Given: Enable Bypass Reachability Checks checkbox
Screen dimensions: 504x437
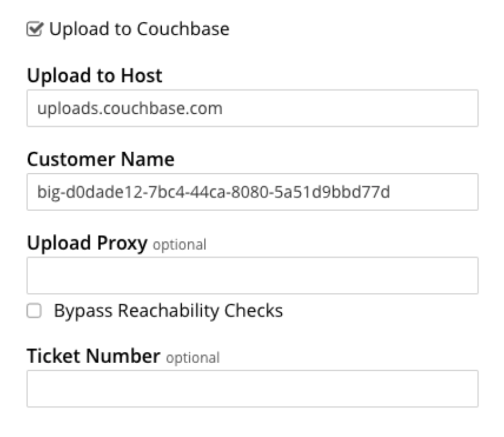Looking at the screenshot, I should click(35, 311).
